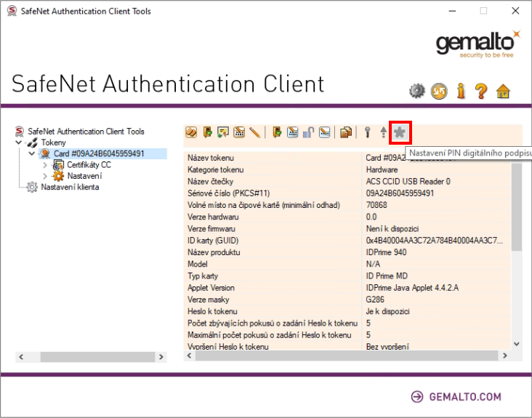Go to home with the house icon
The height and width of the screenshot is (418, 532).
[503, 91]
